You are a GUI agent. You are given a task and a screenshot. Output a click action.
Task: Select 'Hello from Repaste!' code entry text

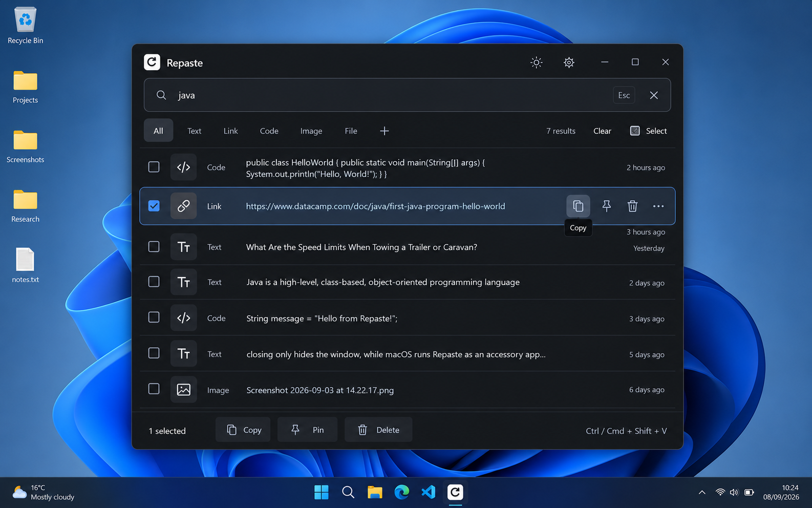pos(322,319)
